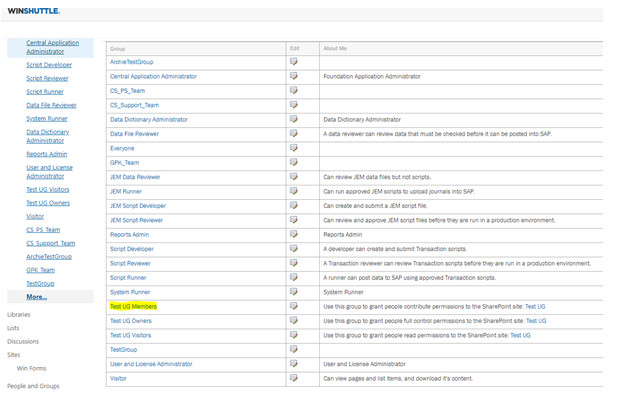Edit the User and License Administrator group

pyautogui.click(x=294, y=363)
